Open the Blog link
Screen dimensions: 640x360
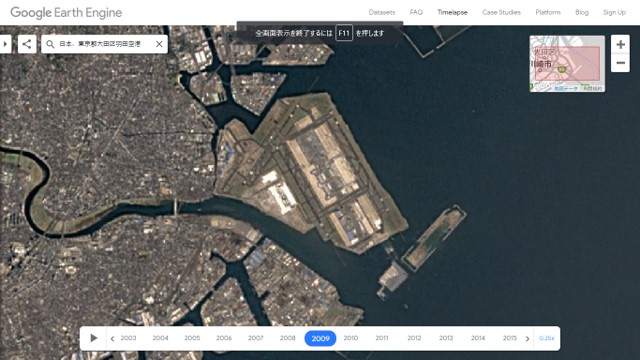click(x=582, y=12)
